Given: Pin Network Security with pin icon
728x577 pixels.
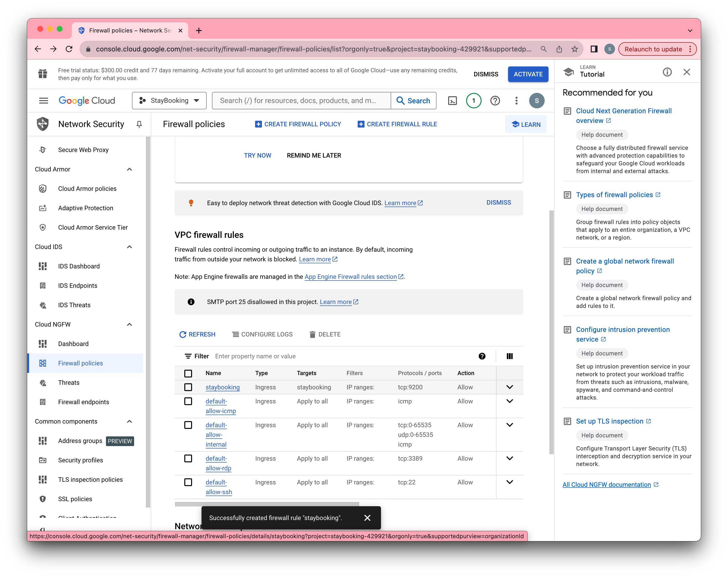Looking at the screenshot, I should tap(139, 124).
